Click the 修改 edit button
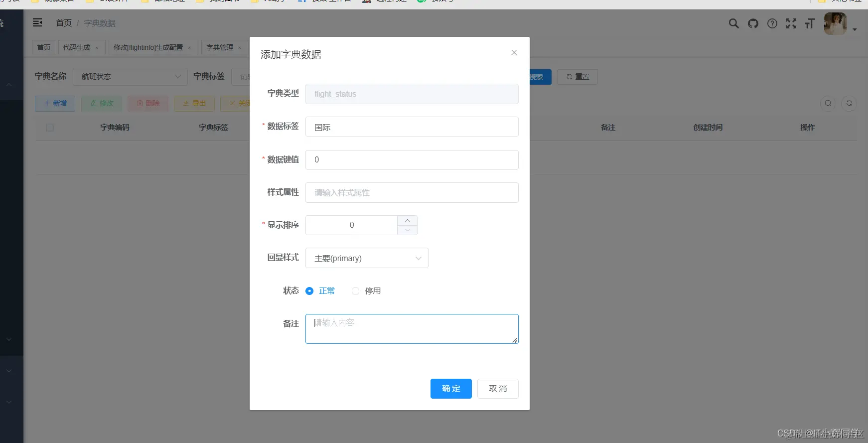 pos(102,103)
